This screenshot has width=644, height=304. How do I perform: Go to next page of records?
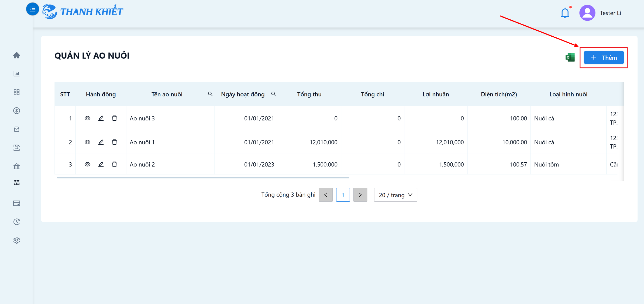click(x=360, y=195)
